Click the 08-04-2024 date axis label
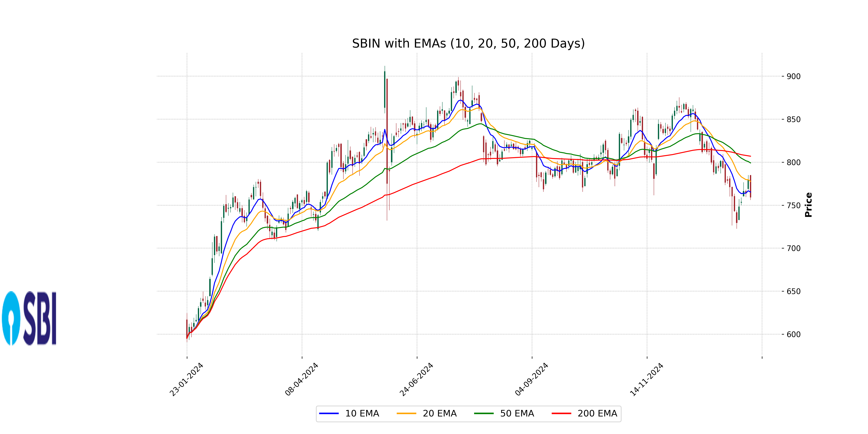 [302, 379]
